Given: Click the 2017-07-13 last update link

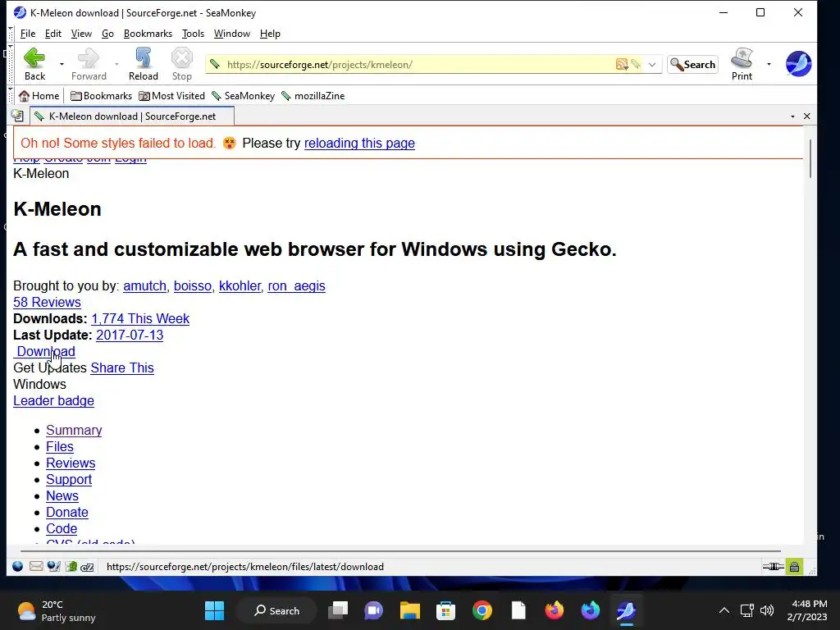Looking at the screenshot, I should tap(130, 336).
